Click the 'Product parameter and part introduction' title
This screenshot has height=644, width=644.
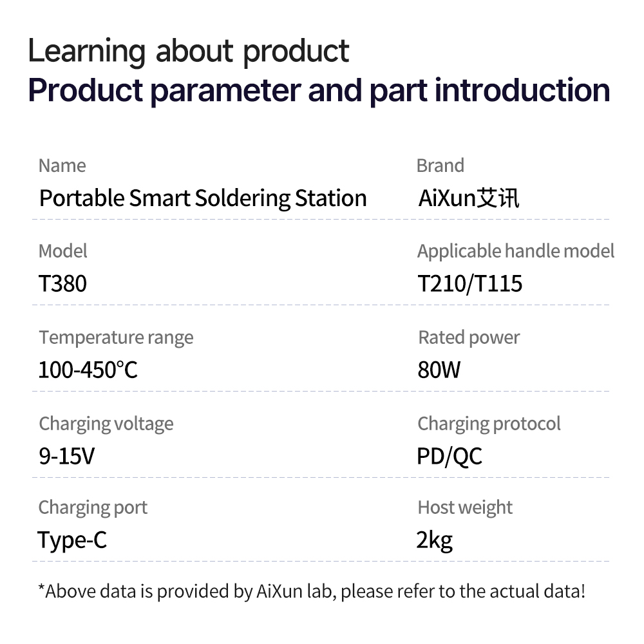click(x=319, y=91)
